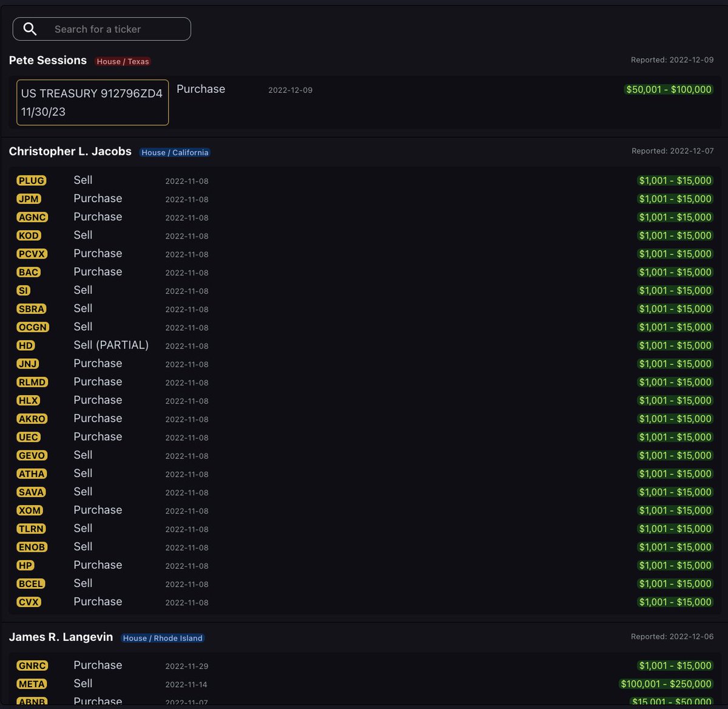Image resolution: width=728 pixels, height=709 pixels.
Task: Click the AGNC ticker badge
Action: [32, 217]
